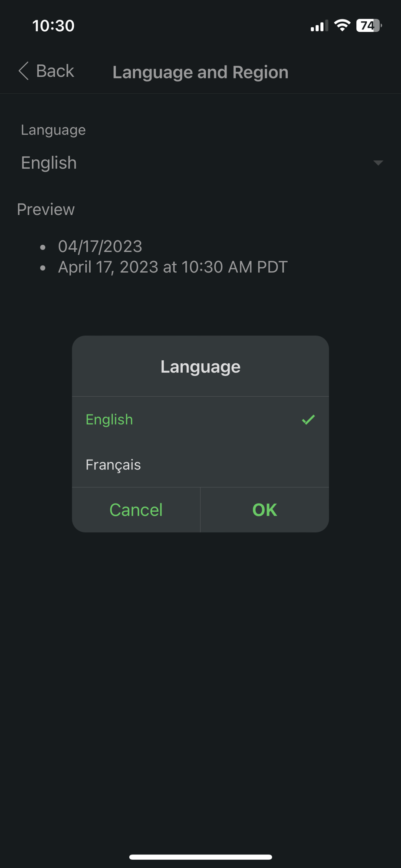Tap the 10:30 clock in status bar
This screenshot has width=401, height=868.
pyautogui.click(x=53, y=26)
